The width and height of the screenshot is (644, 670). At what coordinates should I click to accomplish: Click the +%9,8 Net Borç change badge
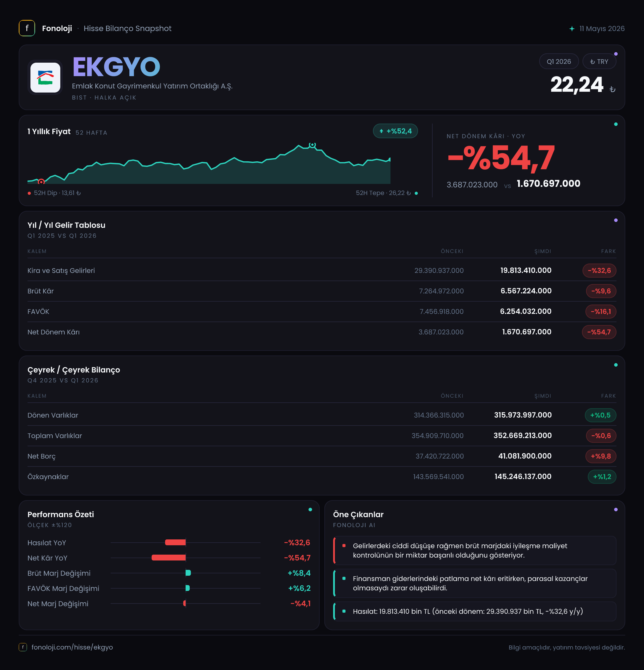[x=601, y=456]
